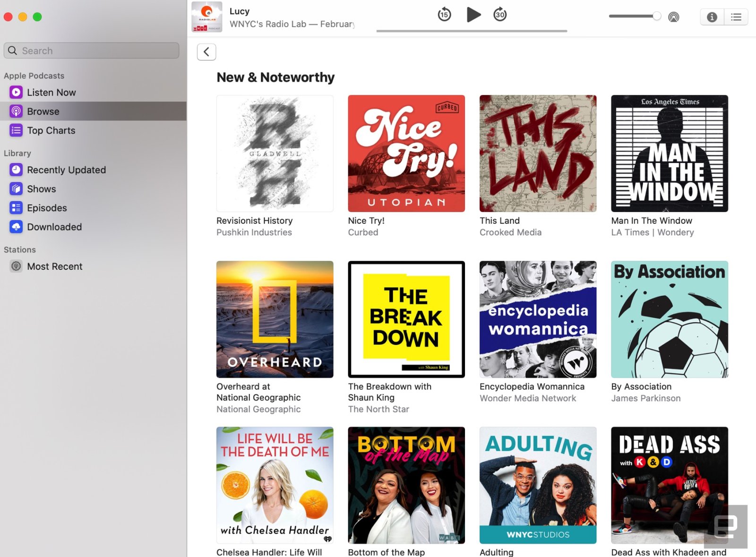The height and width of the screenshot is (557, 756).
Task: Click the Listen Now play icon
Action: (16, 93)
